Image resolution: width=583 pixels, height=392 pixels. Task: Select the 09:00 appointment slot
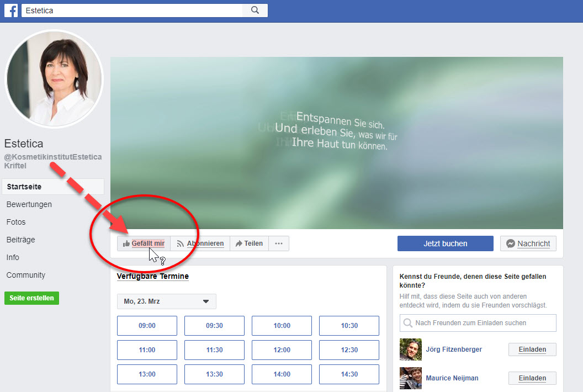point(147,326)
